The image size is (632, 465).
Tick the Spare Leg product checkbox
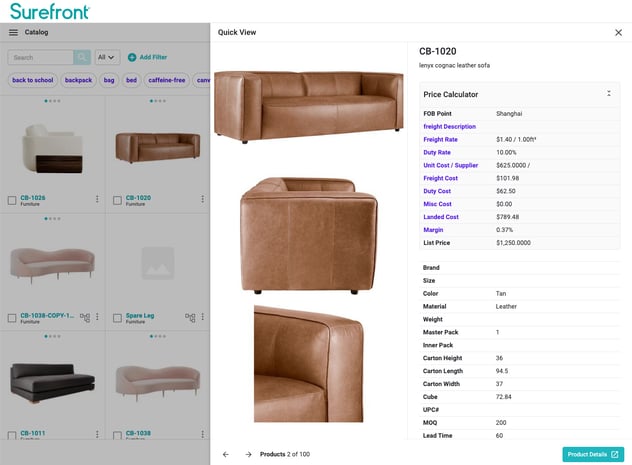(117, 318)
